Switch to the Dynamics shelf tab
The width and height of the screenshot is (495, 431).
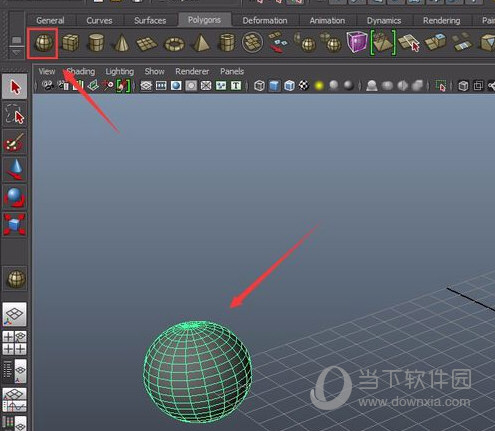384,21
